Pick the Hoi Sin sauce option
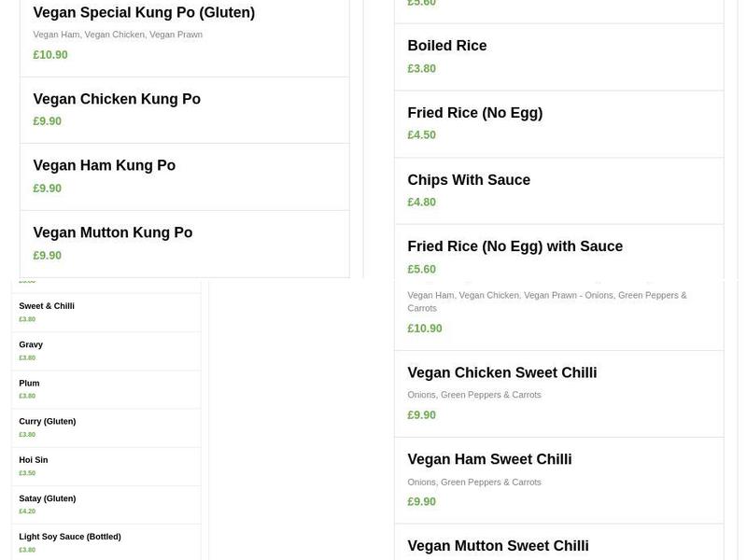Image resolution: width=747 pixels, height=560 pixels. [x=33, y=459]
